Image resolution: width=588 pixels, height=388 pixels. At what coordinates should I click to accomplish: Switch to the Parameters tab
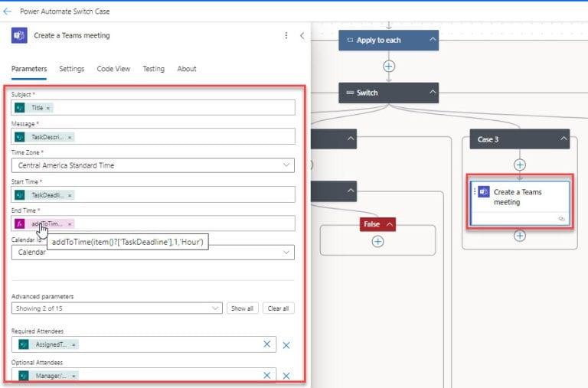(29, 69)
